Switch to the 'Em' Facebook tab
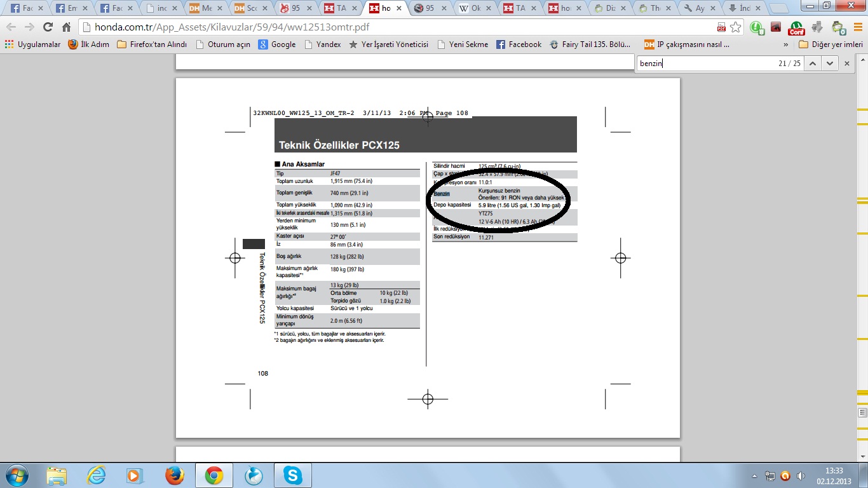 coord(71,8)
